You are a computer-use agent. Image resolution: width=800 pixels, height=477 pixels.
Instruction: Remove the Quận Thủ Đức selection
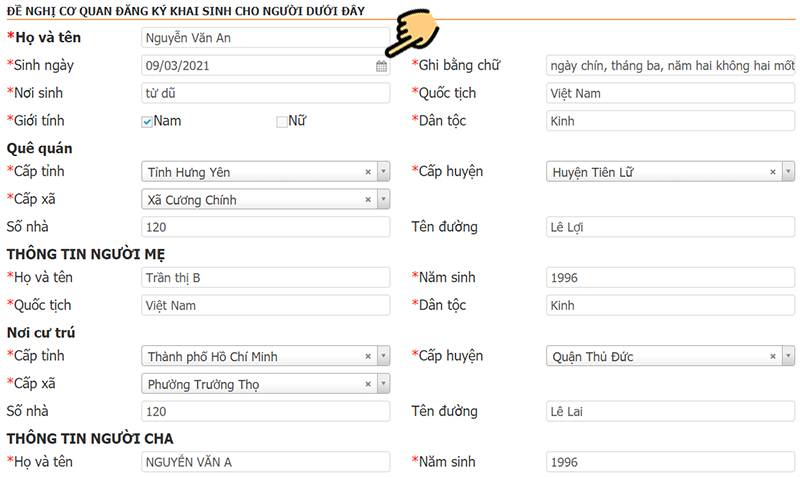(772, 356)
